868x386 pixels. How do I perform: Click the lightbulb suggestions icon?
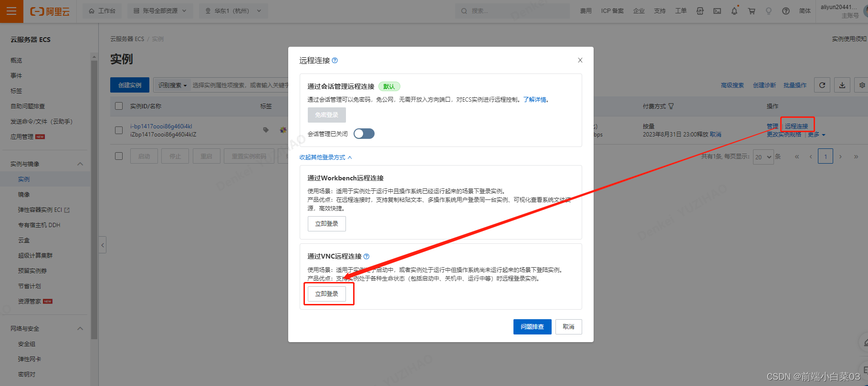pos(769,11)
